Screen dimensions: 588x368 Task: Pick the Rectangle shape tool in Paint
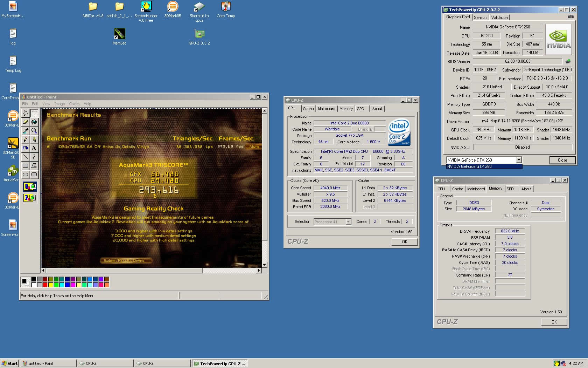pos(26,166)
